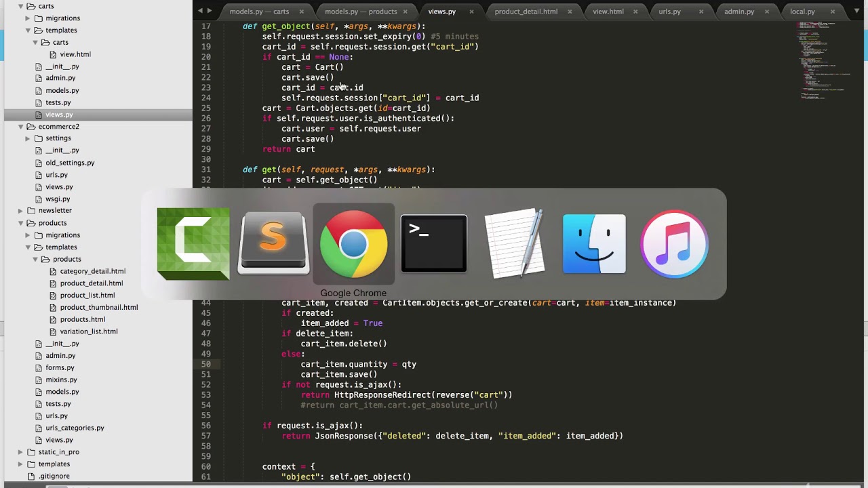Image resolution: width=868 pixels, height=488 pixels.
Task: Open Finder from the app switcher
Action: [594, 244]
